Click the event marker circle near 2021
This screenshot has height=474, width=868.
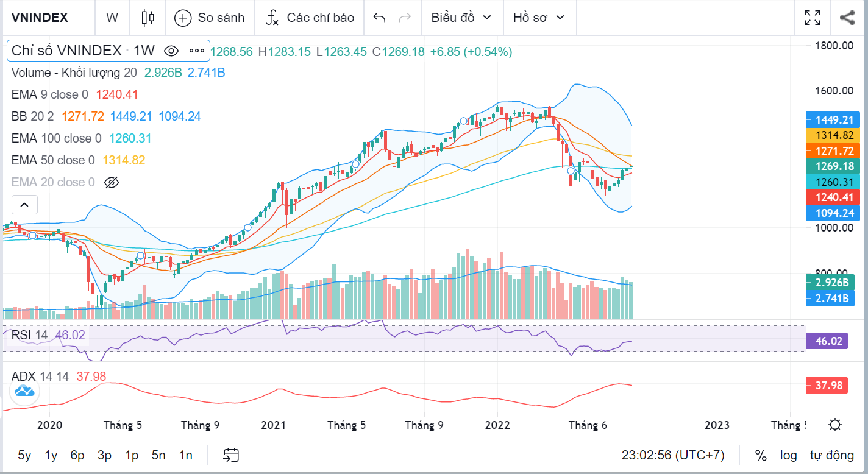coord(247,228)
